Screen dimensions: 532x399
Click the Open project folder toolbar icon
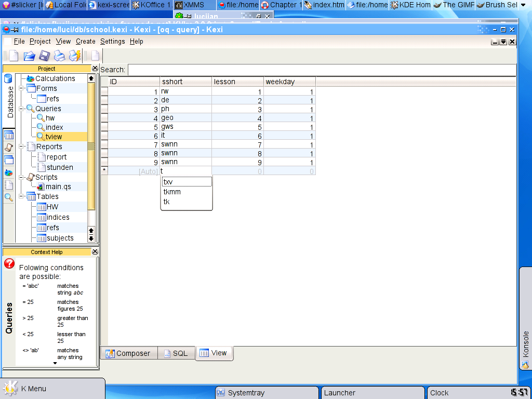(x=29, y=56)
